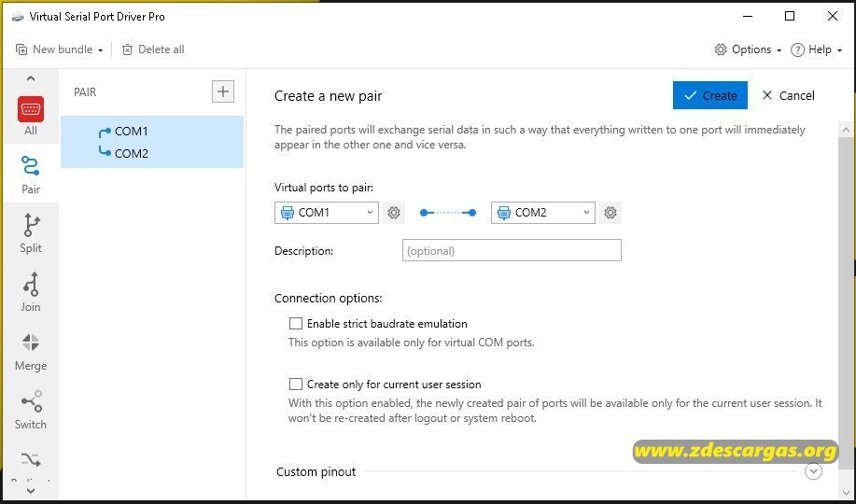This screenshot has height=504, width=856.
Task: Click the New bundle toolbar button
Action: (x=59, y=49)
